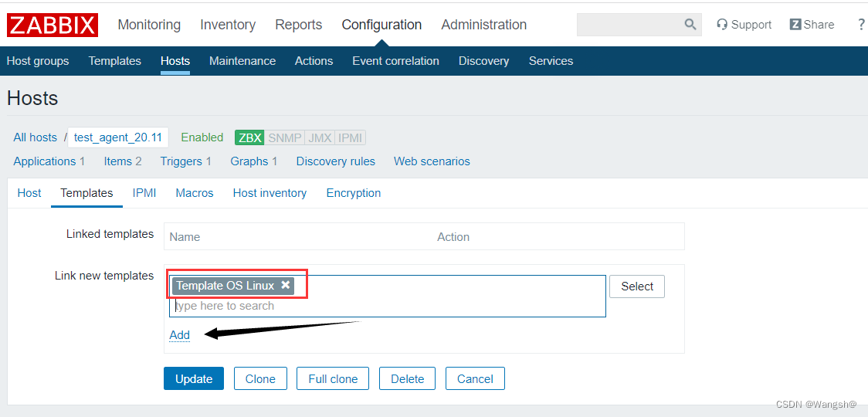Click the Select templates button
868x417 pixels.
[636, 286]
